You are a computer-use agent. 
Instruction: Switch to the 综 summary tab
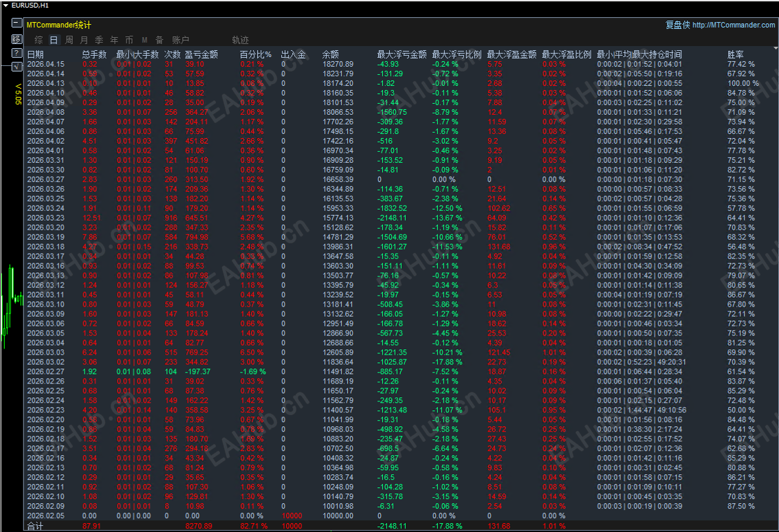tap(39, 41)
